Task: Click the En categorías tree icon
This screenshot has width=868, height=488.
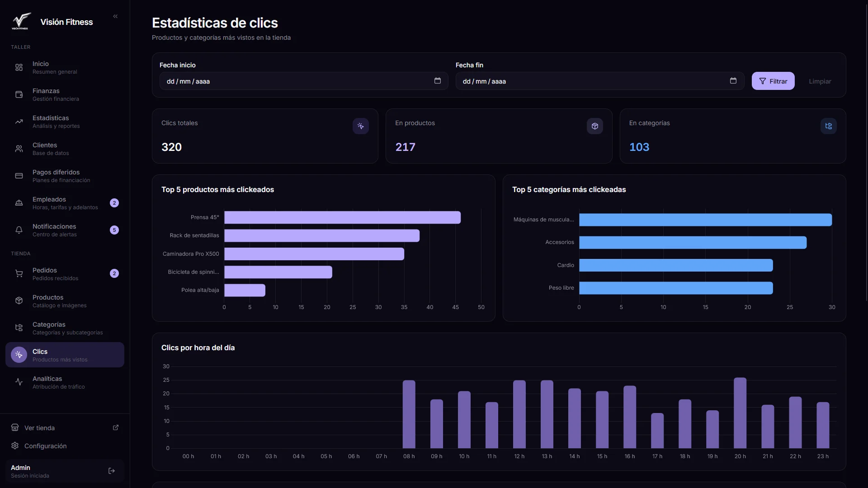Action: click(x=828, y=126)
